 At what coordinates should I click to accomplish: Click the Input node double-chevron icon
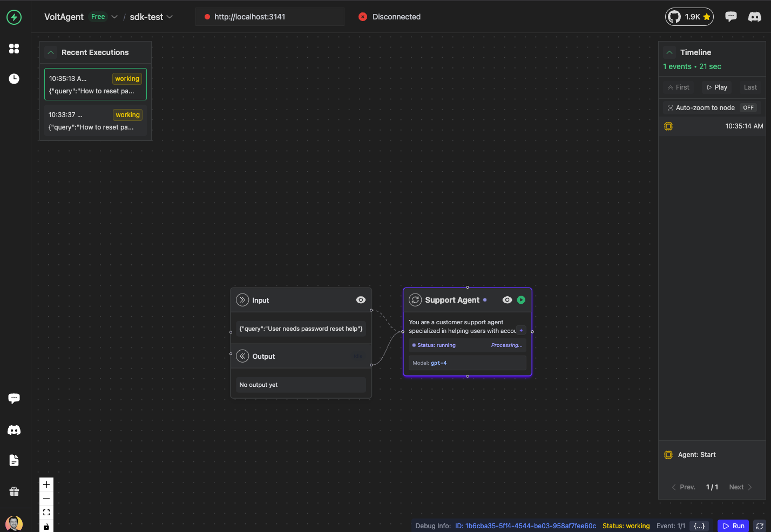pos(242,300)
